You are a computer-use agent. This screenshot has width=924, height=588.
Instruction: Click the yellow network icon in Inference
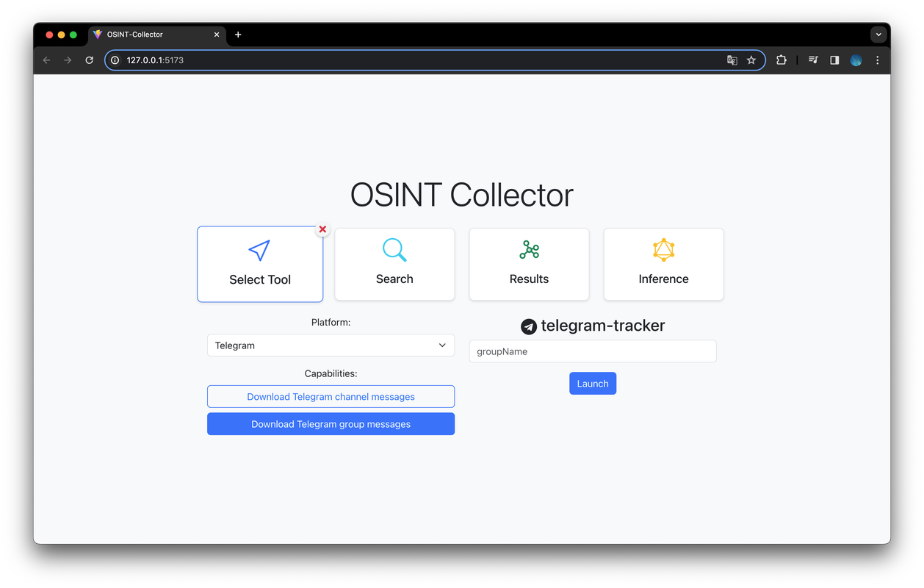click(663, 250)
